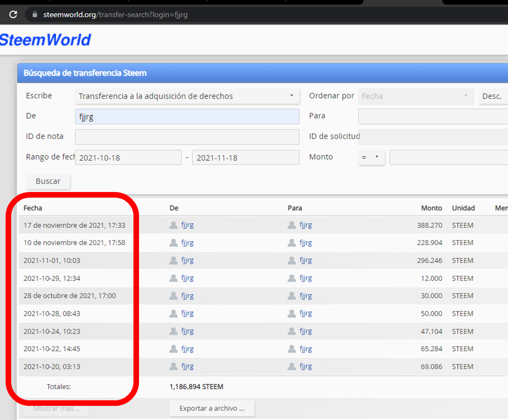
Task: Open the Ordenar por Fecha dropdown
Action: pyautogui.click(x=416, y=96)
